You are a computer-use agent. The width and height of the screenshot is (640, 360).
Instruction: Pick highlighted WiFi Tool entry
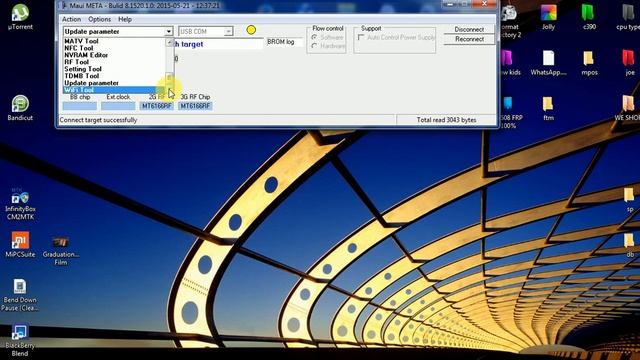coord(114,90)
